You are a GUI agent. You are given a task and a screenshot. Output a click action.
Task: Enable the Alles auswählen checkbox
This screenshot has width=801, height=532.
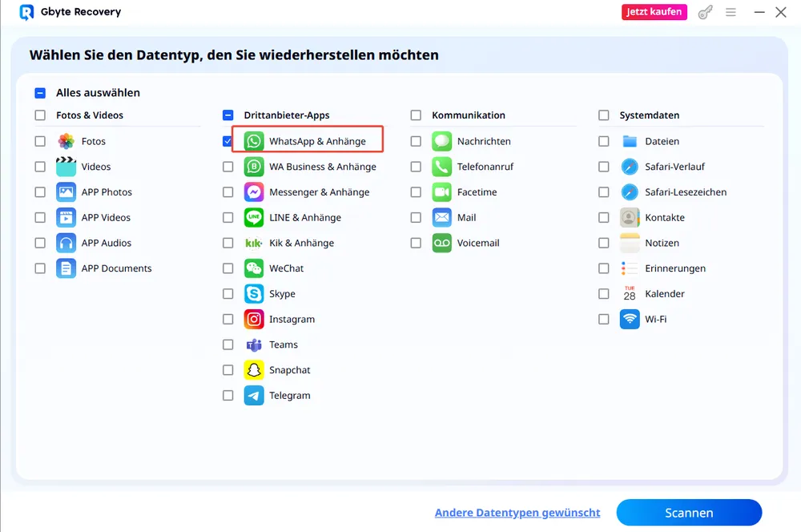pyautogui.click(x=40, y=93)
